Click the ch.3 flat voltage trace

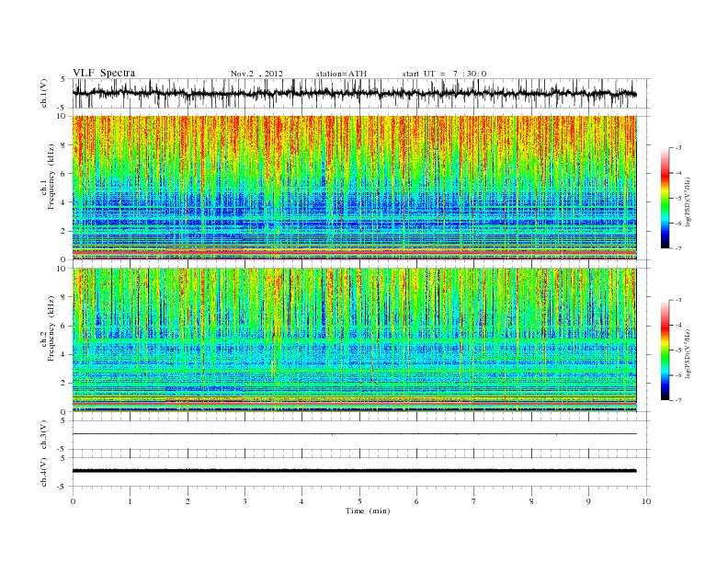[x=354, y=434]
